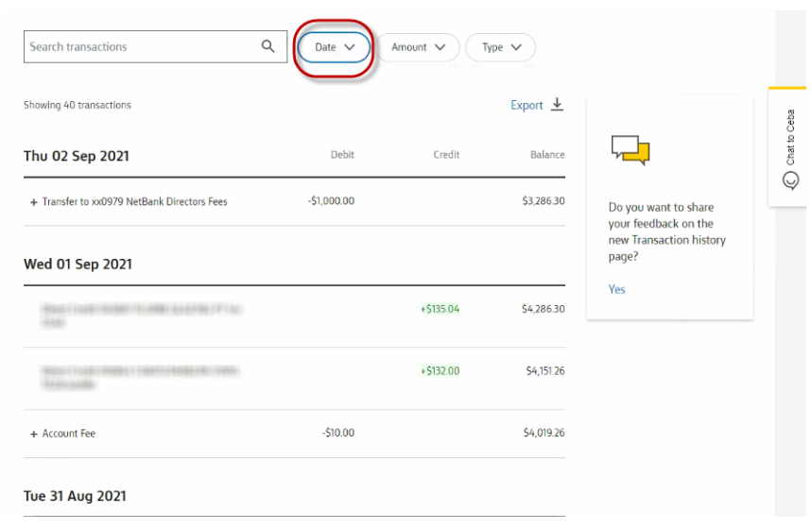Click the Ceba chat bubble icon

[x=791, y=180]
